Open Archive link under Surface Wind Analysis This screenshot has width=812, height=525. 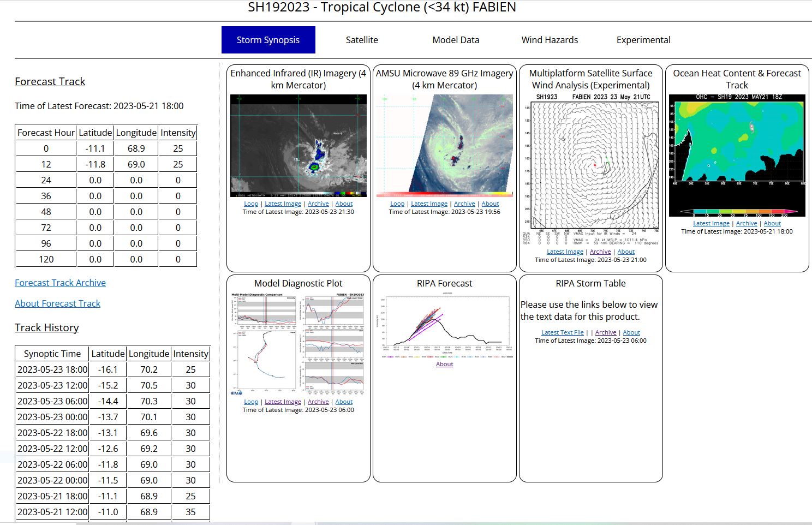600,252
